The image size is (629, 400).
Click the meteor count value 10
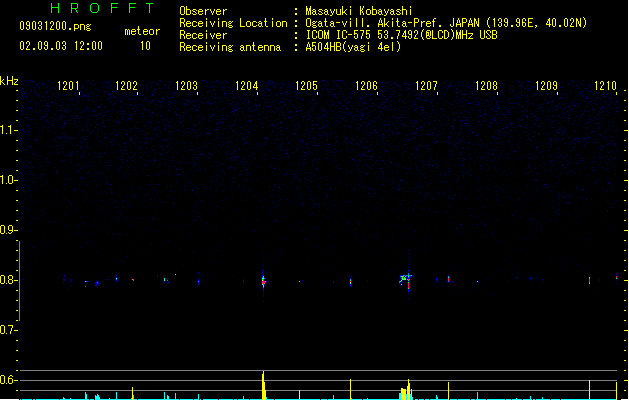point(145,46)
